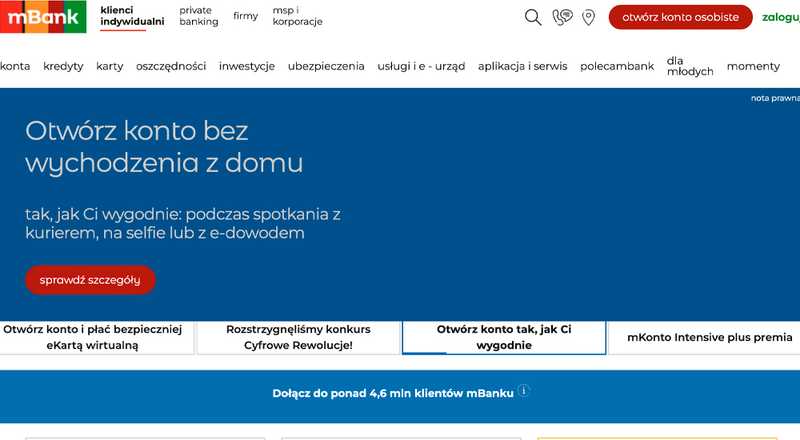Click the otwórz konto osobiste button
This screenshot has height=440, width=800.
pos(680,17)
